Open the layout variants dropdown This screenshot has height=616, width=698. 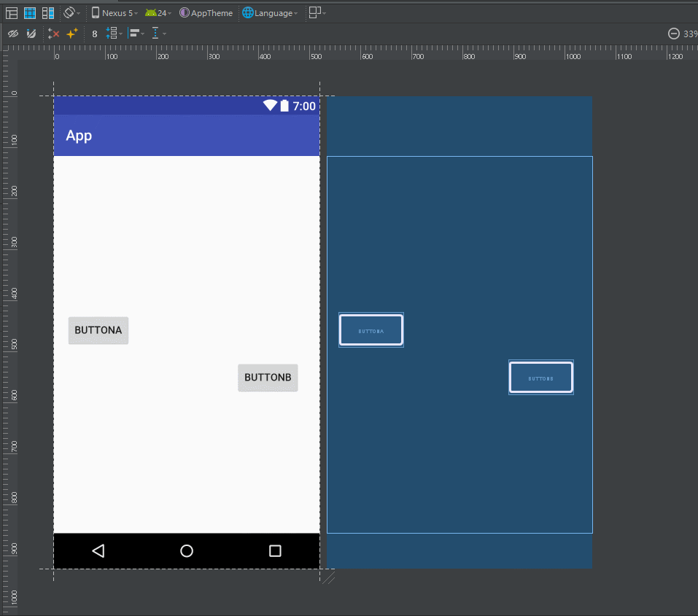317,13
